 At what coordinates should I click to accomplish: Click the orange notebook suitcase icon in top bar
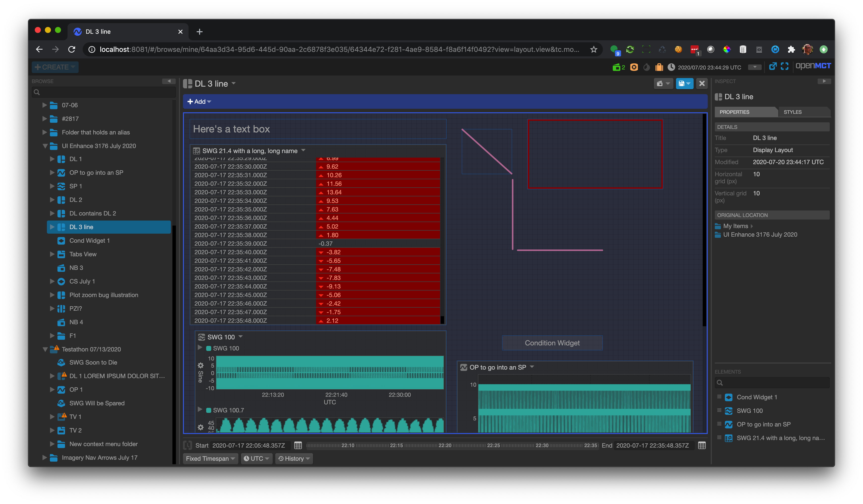tap(659, 67)
